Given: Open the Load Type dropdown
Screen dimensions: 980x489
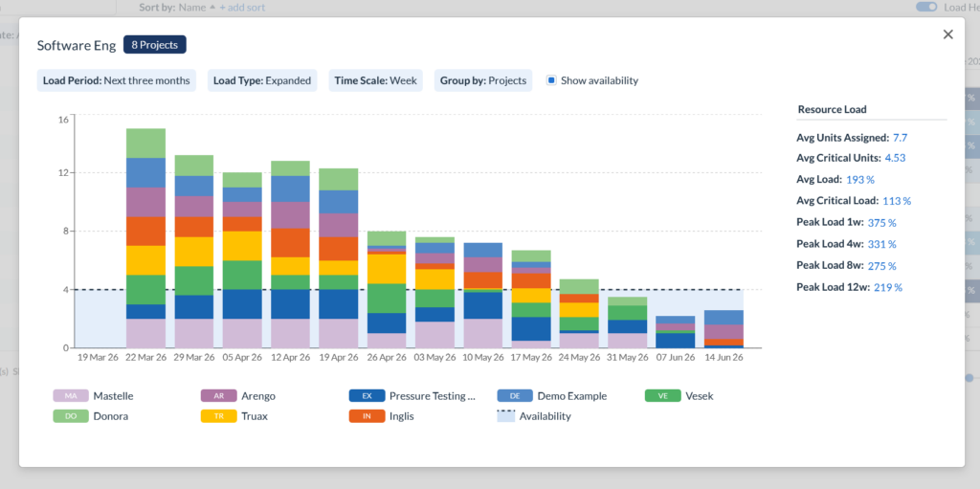Looking at the screenshot, I should [262, 80].
